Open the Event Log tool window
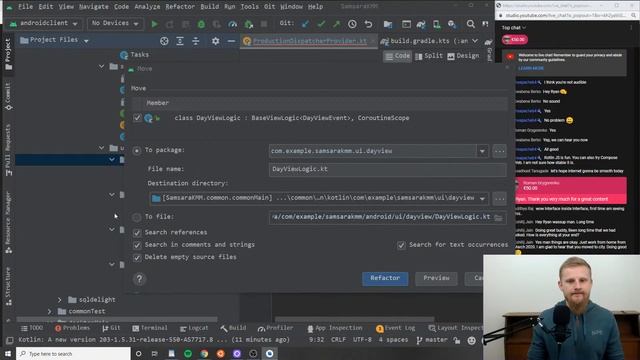This screenshot has width=640, height=360. point(395,328)
